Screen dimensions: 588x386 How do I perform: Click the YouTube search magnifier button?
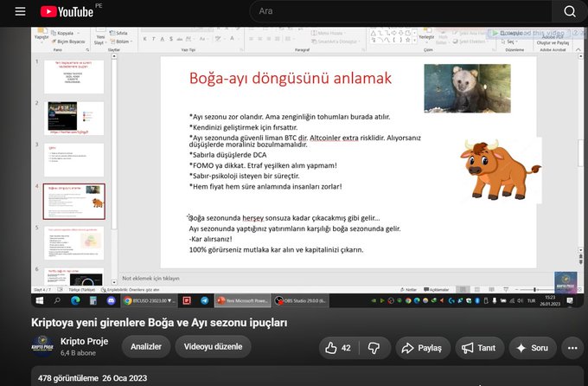coord(570,11)
